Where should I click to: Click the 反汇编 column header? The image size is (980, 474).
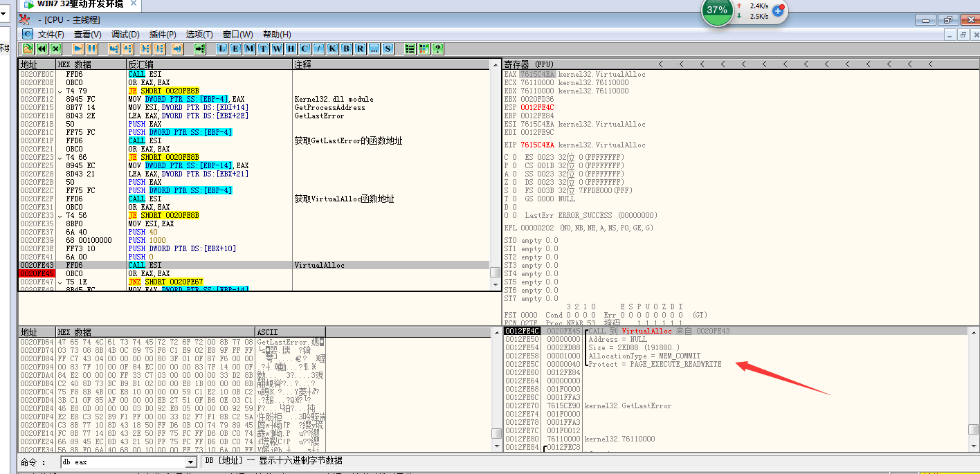pos(209,64)
